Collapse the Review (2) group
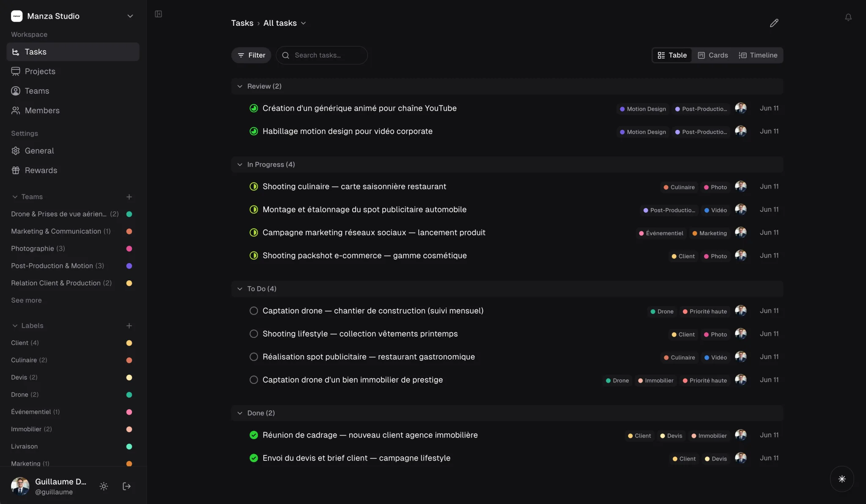Screen dimensions: 866x504 (240, 86)
